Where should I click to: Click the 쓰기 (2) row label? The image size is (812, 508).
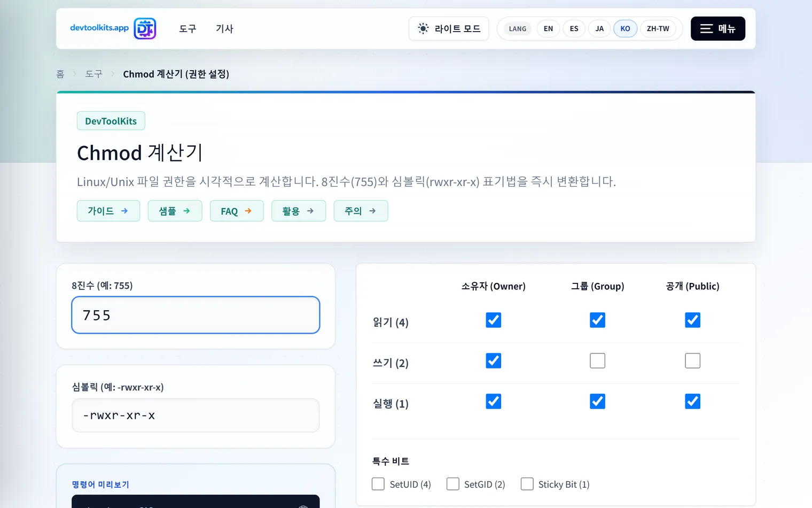click(391, 363)
